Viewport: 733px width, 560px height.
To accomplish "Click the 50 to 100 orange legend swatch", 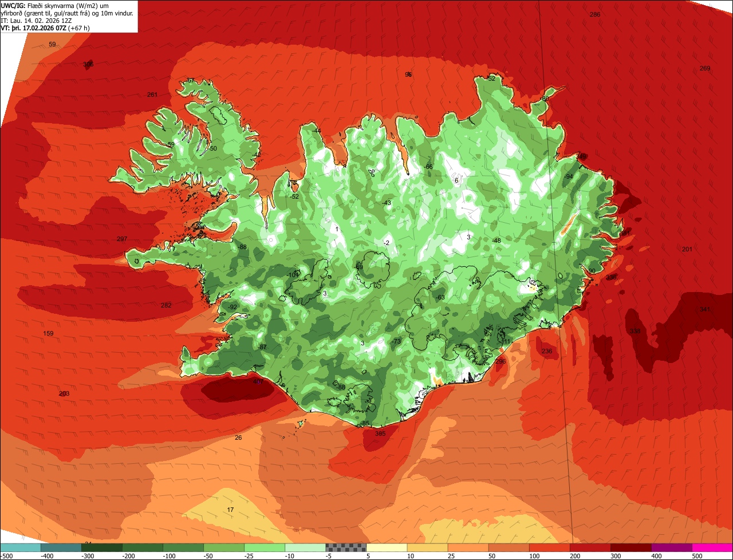I will pos(509,547).
